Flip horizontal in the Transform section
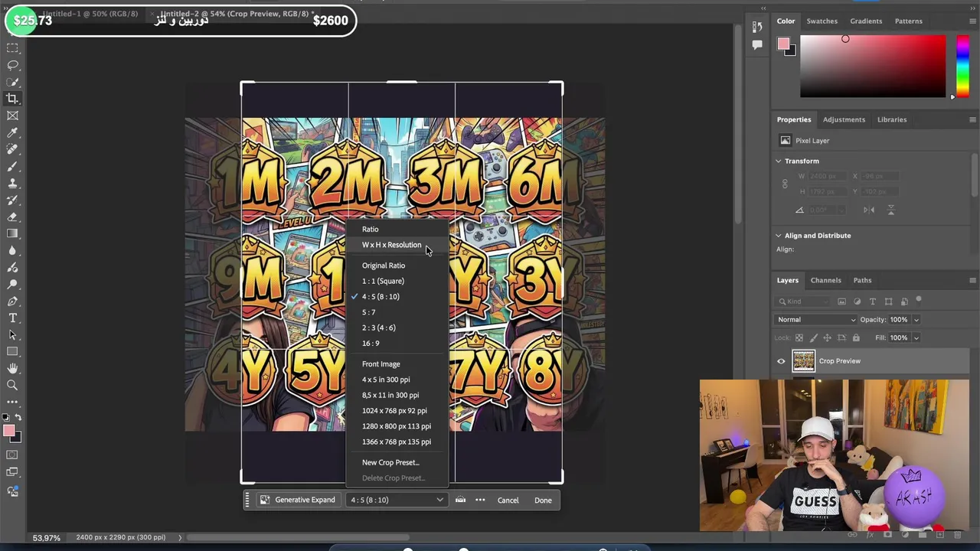 coord(869,210)
